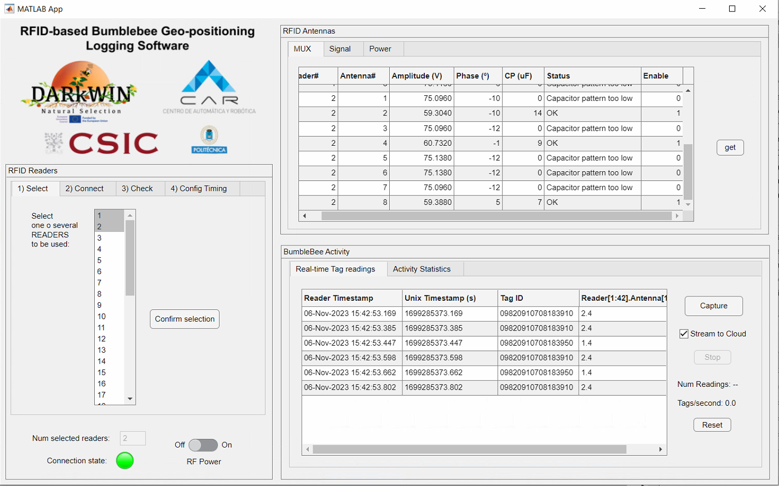Click the Politécnica university logo
Viewport: 779px width, 486px height.
209,139
